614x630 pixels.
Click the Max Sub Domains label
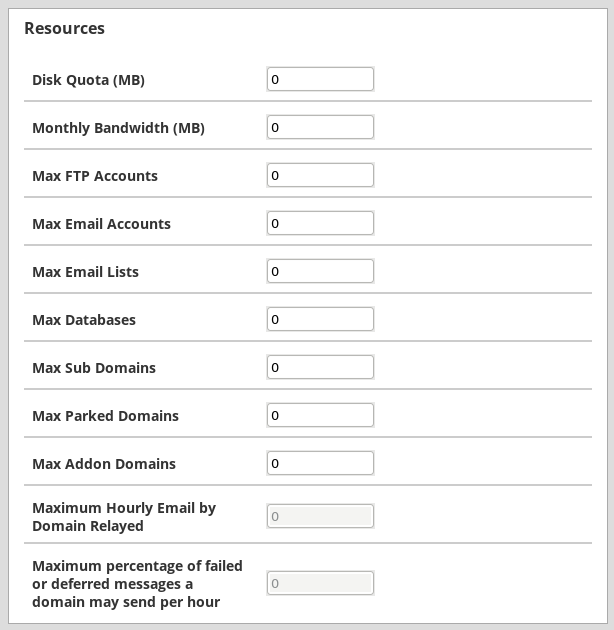[x=94, y=368]
